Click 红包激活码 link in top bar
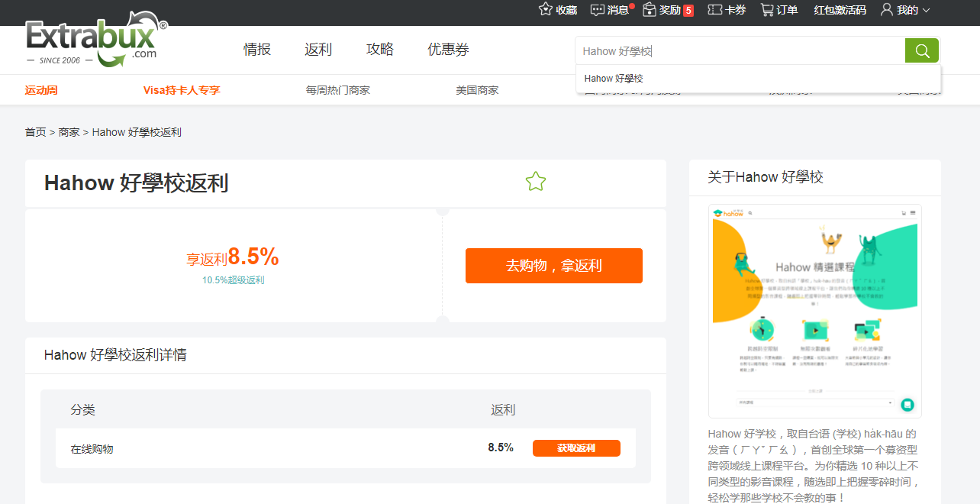 [840, 10]
